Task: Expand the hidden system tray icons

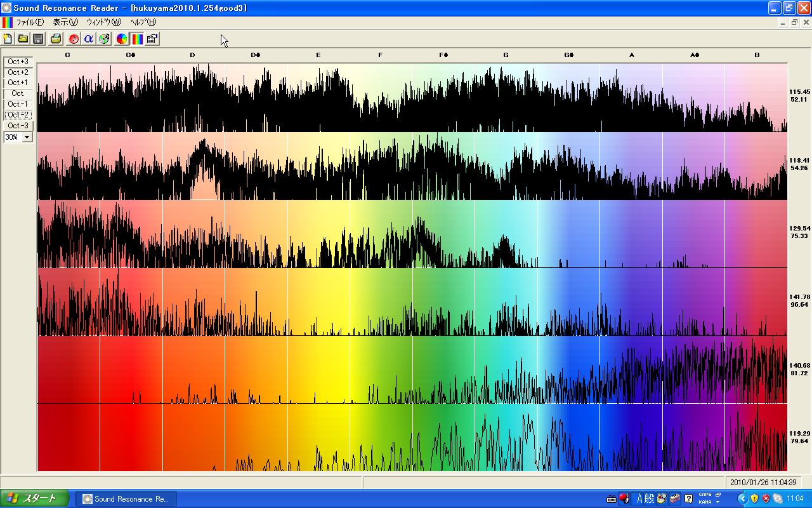Action: point(742,498)
